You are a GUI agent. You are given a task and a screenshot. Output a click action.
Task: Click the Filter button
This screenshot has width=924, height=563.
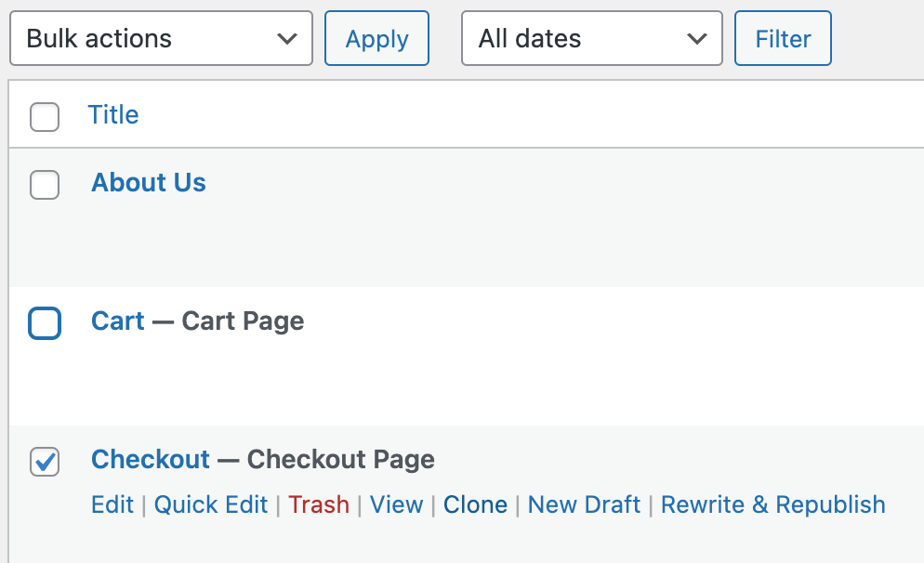point(783,38)
